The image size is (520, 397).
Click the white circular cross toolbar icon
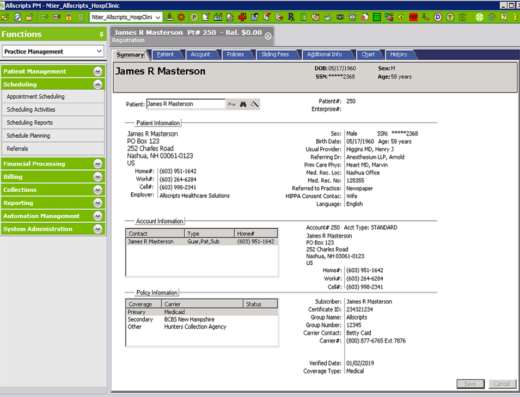[x=479, y=17]
